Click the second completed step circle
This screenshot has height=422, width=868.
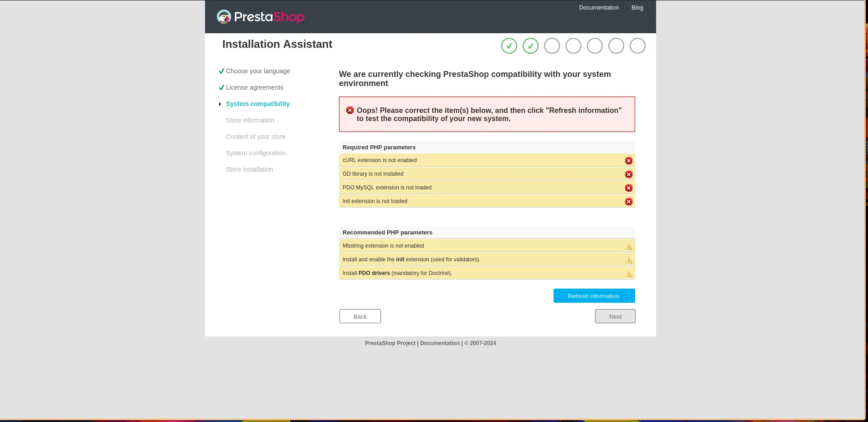tap(530, 46)
